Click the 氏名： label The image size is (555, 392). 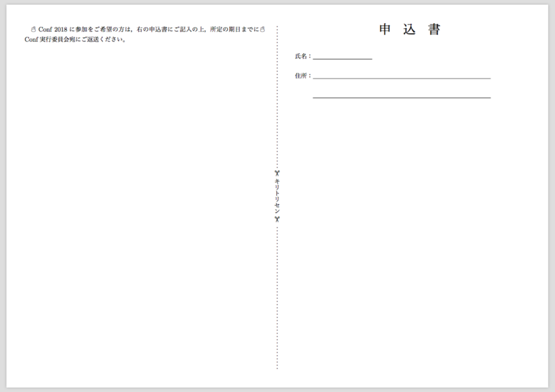pos(303,56)
